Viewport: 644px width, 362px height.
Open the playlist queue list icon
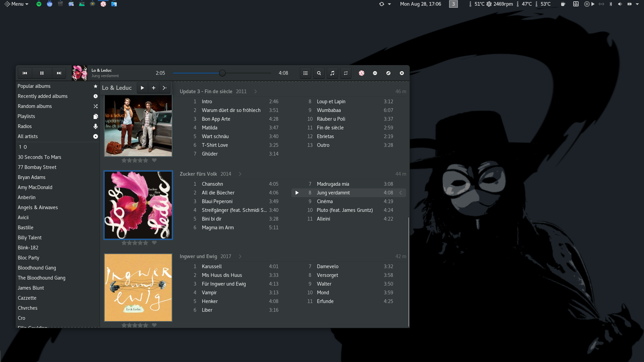(x=305, y=73)
